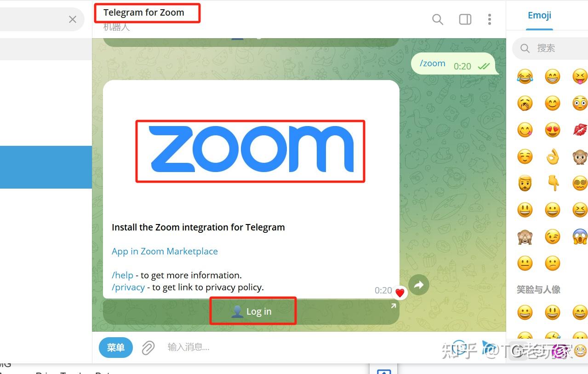Viewport: 588px width, 374px height.
Task: Click the Log in button
Action: click(251, 311)
